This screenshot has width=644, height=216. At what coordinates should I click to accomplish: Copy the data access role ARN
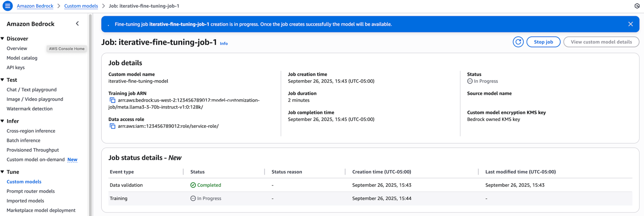113,126
